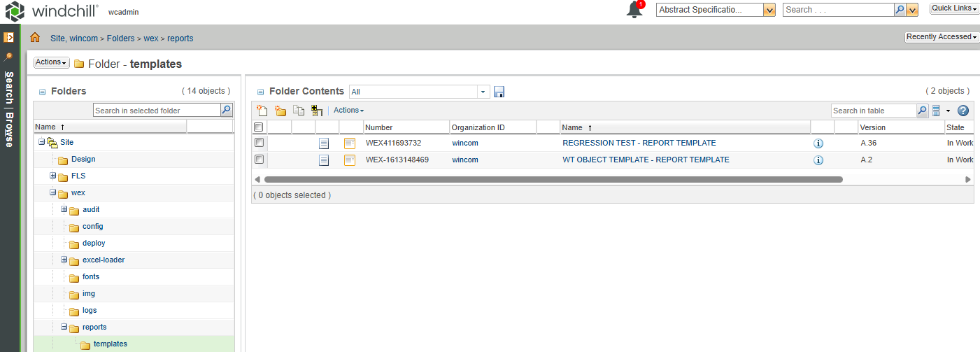980x352 pixels.
Task: Open the Quick Links menu
Action: point(954,8)
